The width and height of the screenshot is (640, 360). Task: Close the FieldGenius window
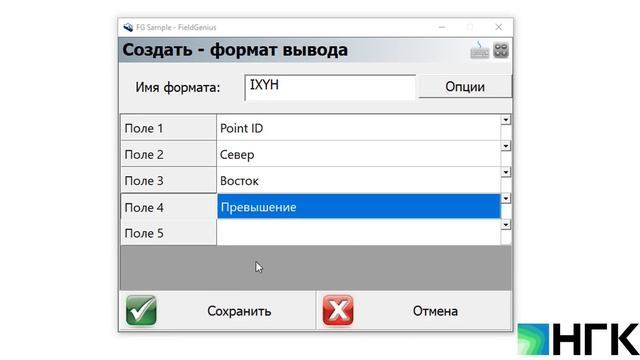(x=499, y=27)
